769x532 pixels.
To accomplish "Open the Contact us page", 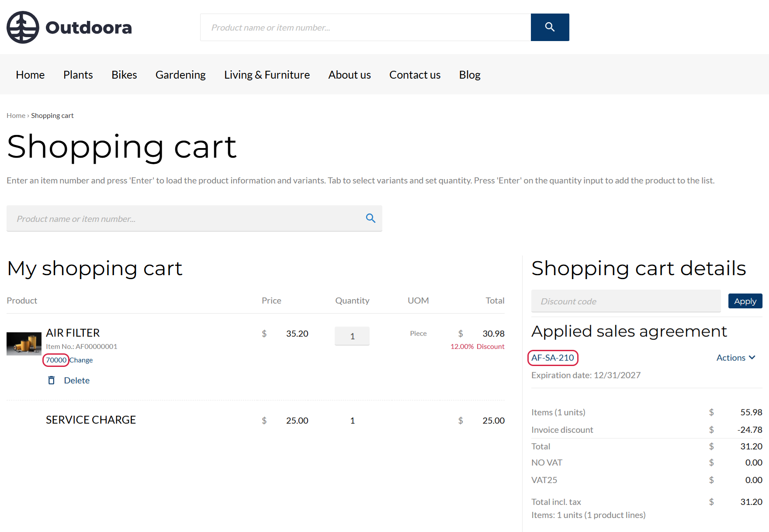I will [415, 75].
